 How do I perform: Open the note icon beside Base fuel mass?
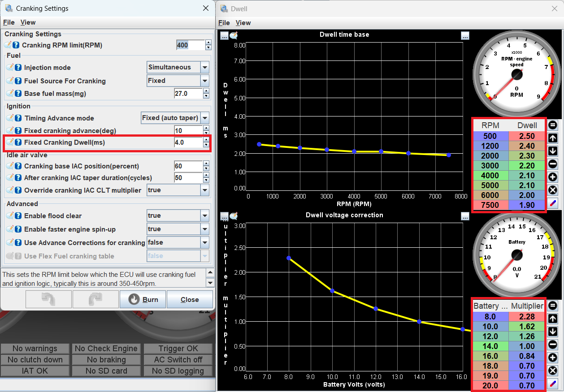pyautogui.click(x=9, y=94)
